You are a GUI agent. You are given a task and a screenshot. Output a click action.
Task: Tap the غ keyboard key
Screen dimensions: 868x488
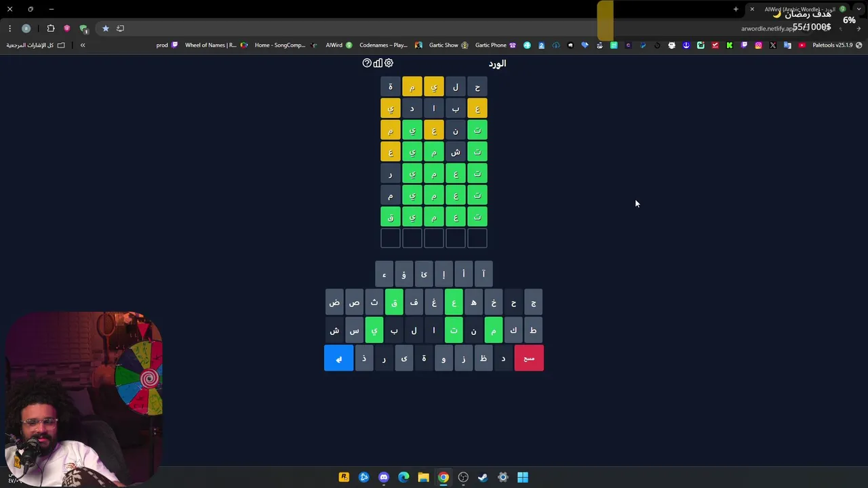[434, 302]
